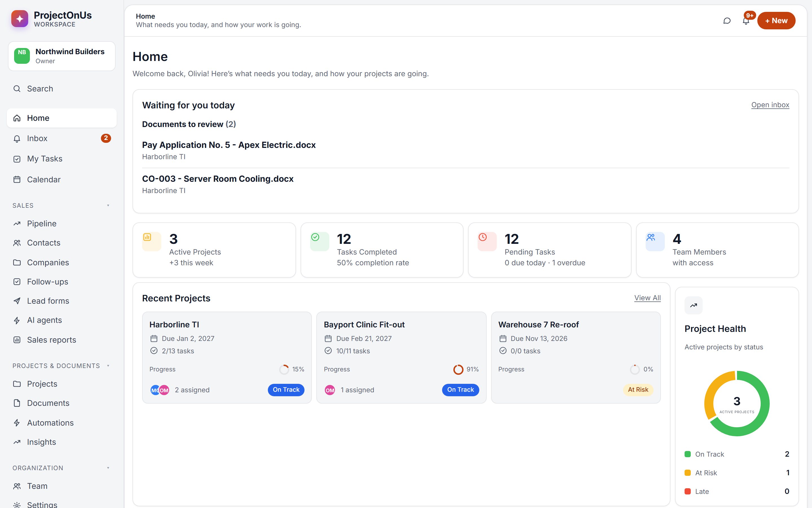
Task: Click the Tasks Completed checkmark icon
Action: click(x=319, y=242)
